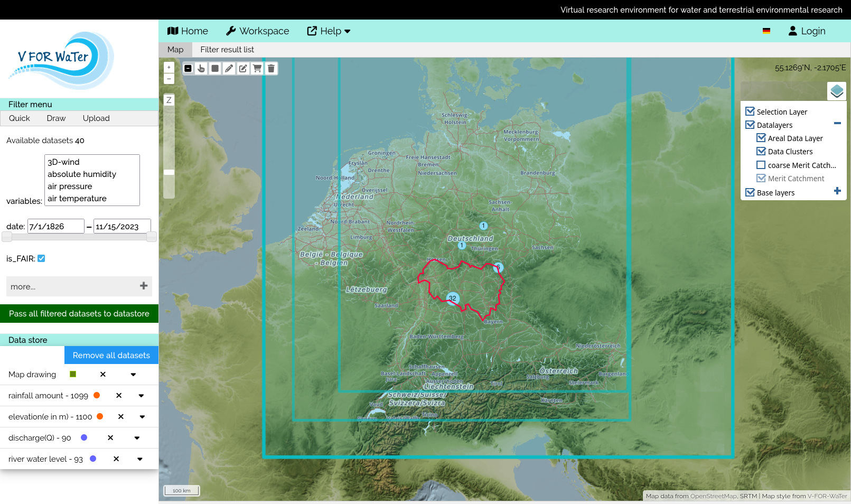Select the pencil draw tool
Screen dimensions: 851x504
[x=229, y=69]
